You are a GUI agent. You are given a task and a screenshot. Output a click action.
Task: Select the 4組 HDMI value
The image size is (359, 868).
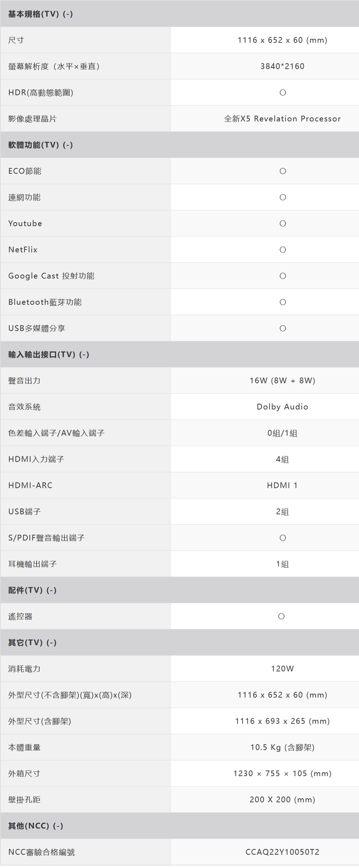point(283,459)
